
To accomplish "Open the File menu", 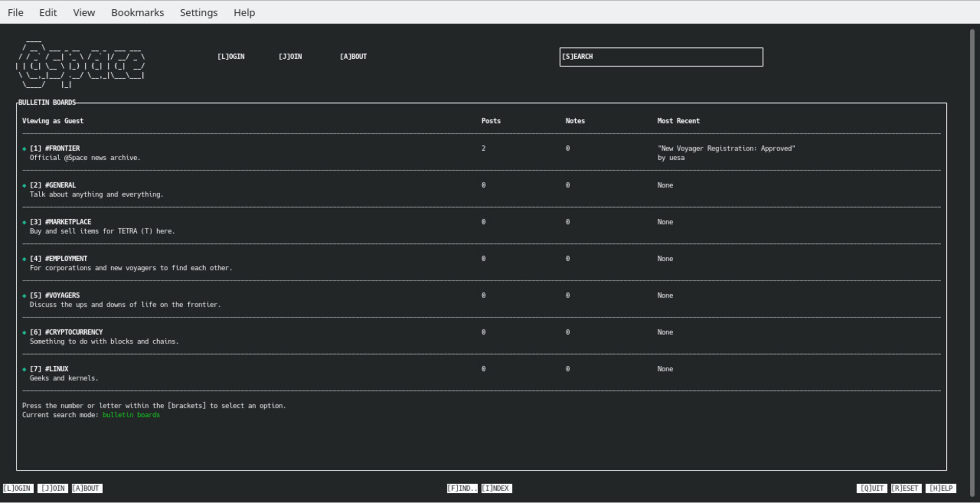I will coord(15,12).
